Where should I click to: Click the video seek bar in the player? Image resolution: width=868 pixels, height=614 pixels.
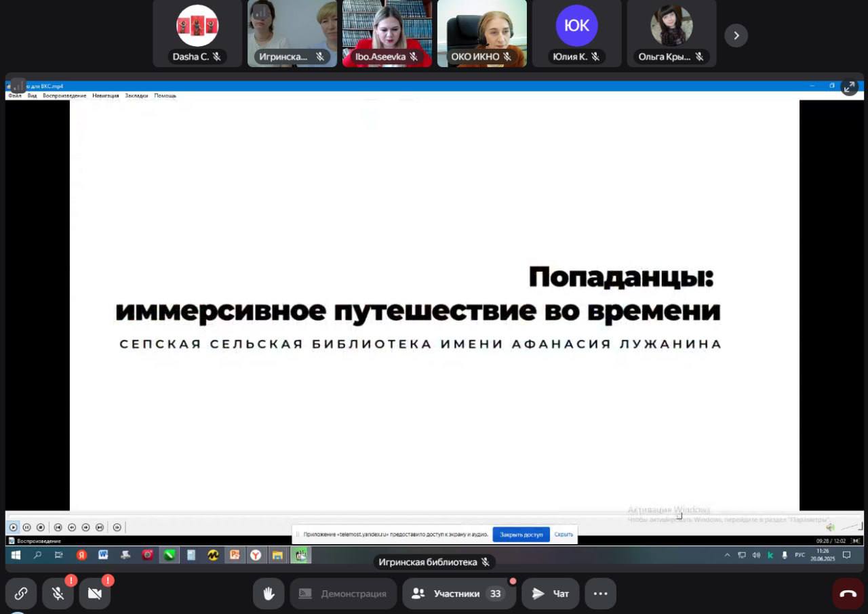click(434, 514)
